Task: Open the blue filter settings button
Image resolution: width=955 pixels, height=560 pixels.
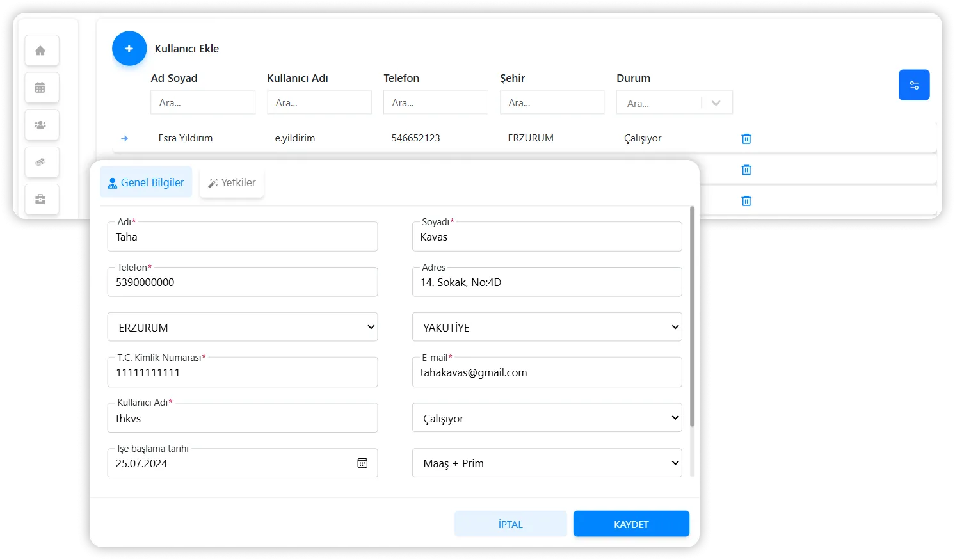Action: (x=913, y=85)
